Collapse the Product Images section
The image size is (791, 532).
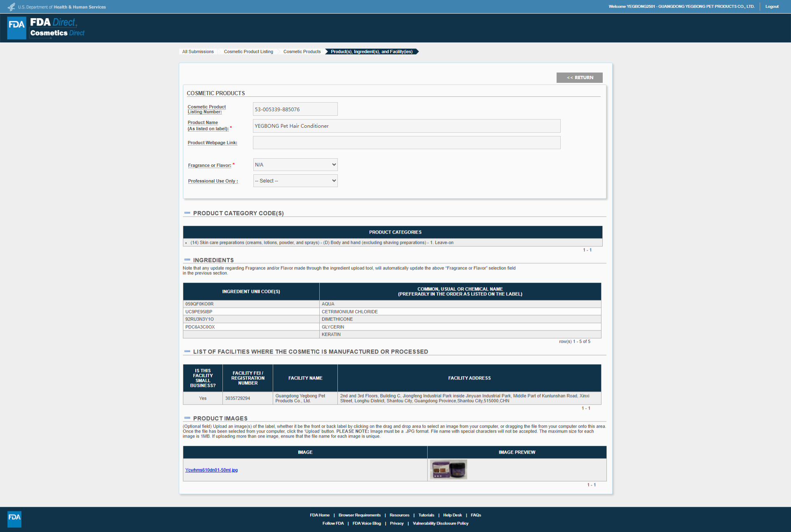pyautogui.click(x=187, y=418)
